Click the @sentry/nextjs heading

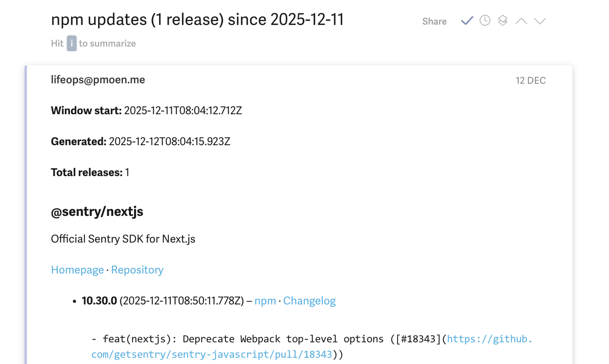[x=97, y=212]
